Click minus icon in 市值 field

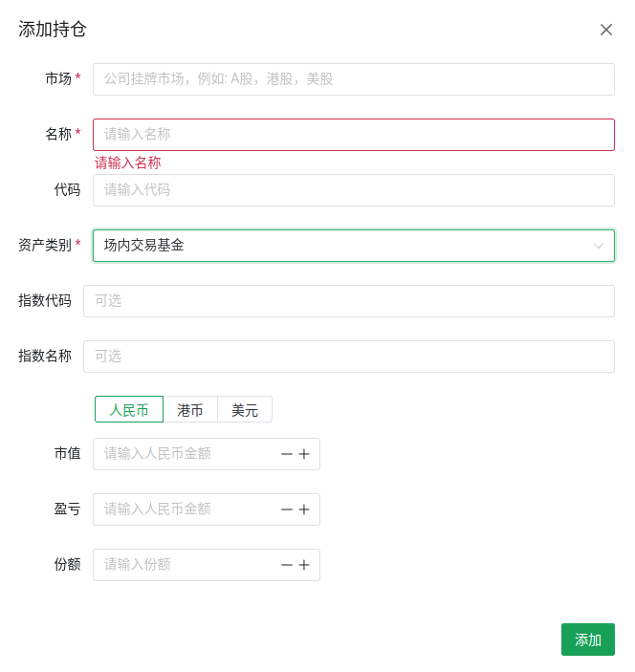click(x=286, y=454)
